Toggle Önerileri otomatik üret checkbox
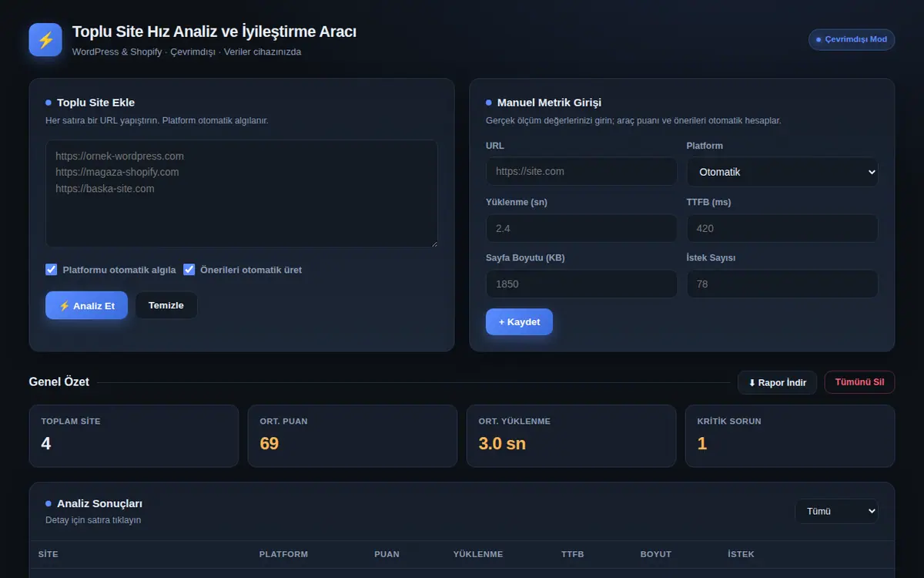The height and width of the screenshot is (578, 924). [x=189, y=270]
